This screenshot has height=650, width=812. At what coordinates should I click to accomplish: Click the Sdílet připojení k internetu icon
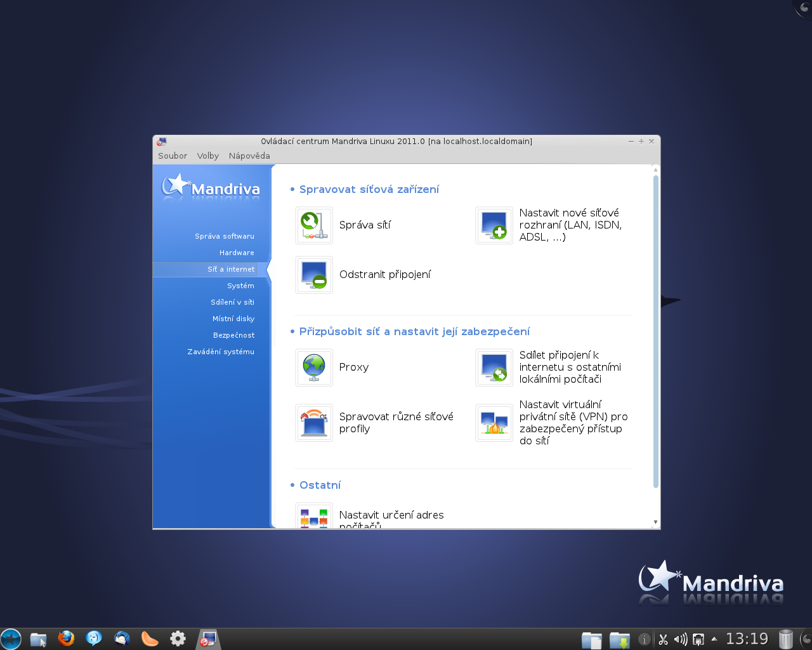[494, 368]
